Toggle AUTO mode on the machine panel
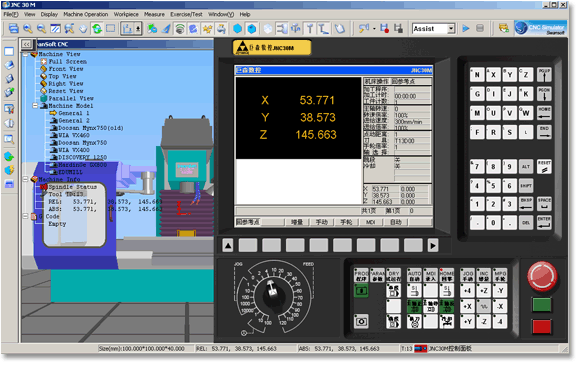 414,275
